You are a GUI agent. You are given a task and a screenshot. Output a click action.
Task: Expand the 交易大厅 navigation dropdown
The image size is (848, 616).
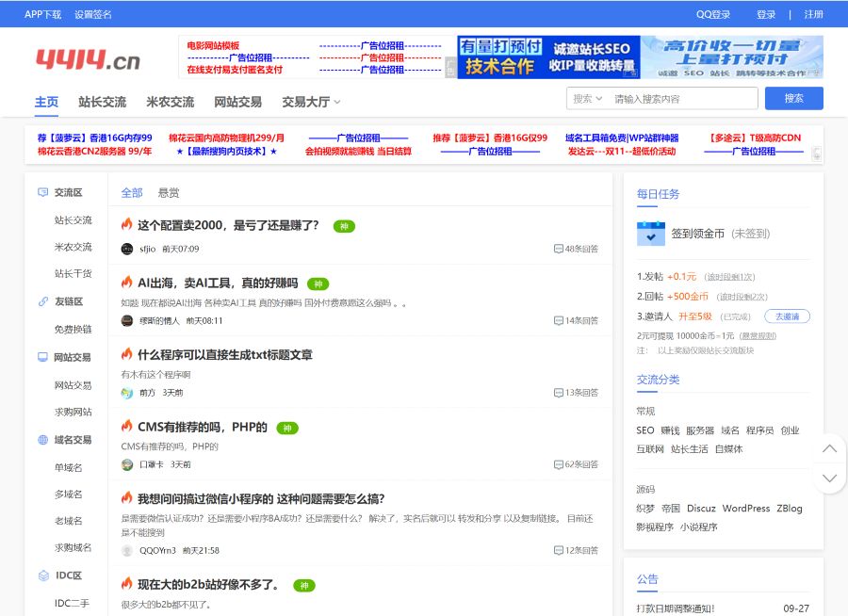tap(310, 102)
